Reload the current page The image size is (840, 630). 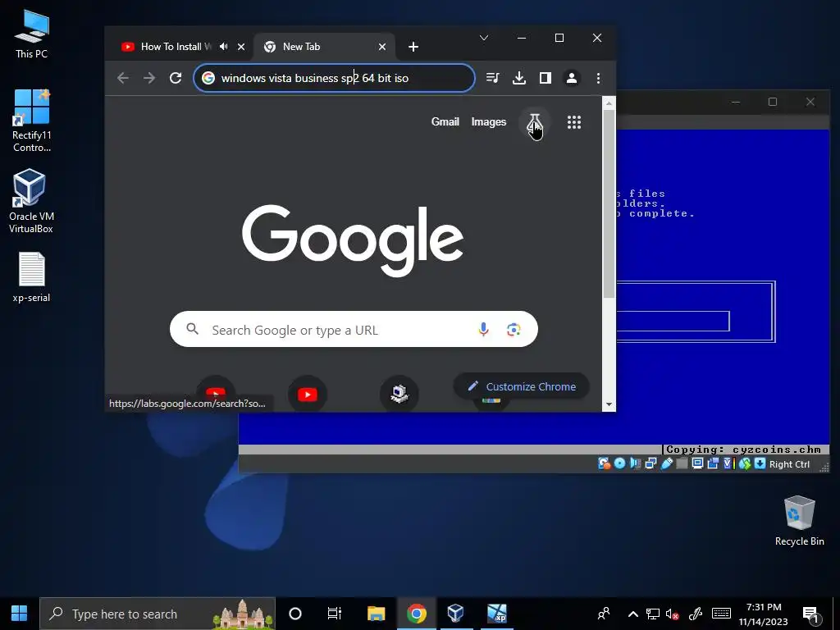click(176, 78)
